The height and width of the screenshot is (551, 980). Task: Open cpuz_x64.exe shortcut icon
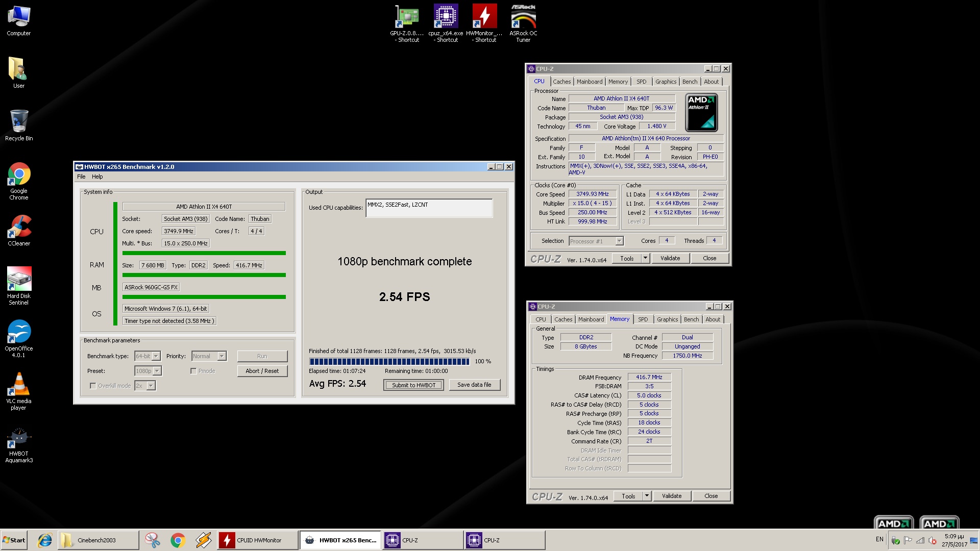(x=446, y=23)
